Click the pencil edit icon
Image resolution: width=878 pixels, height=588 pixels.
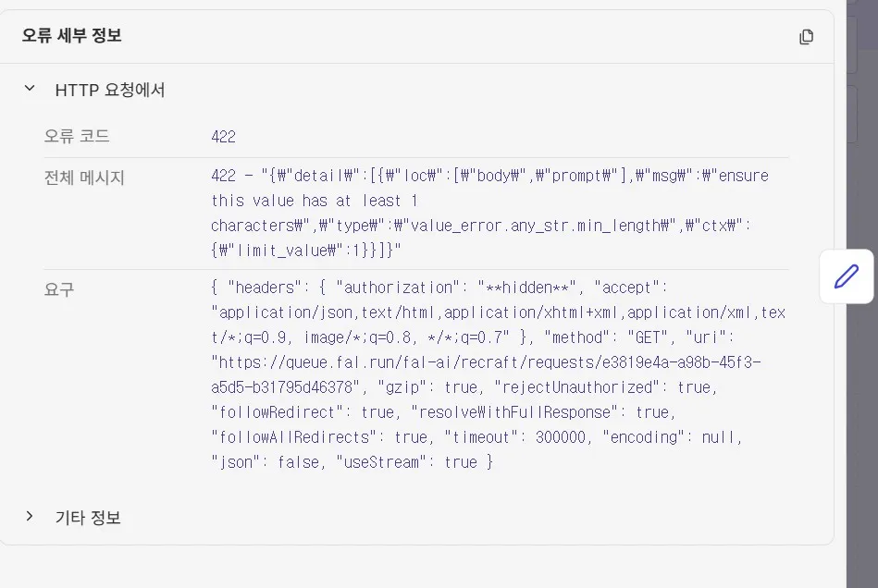pyautogui.click(x=846, y=276)
